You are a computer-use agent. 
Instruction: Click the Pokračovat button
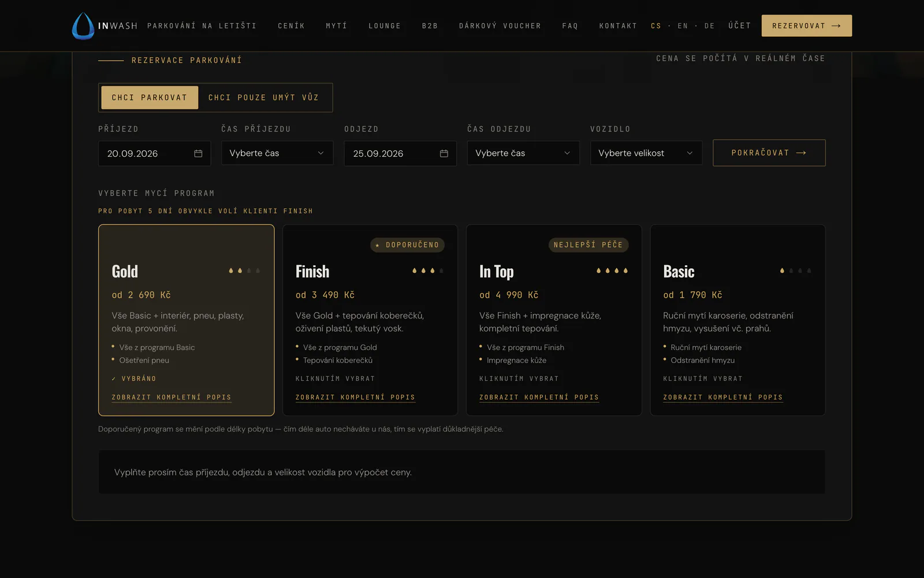pyautogui.click(x=769, y=153)
